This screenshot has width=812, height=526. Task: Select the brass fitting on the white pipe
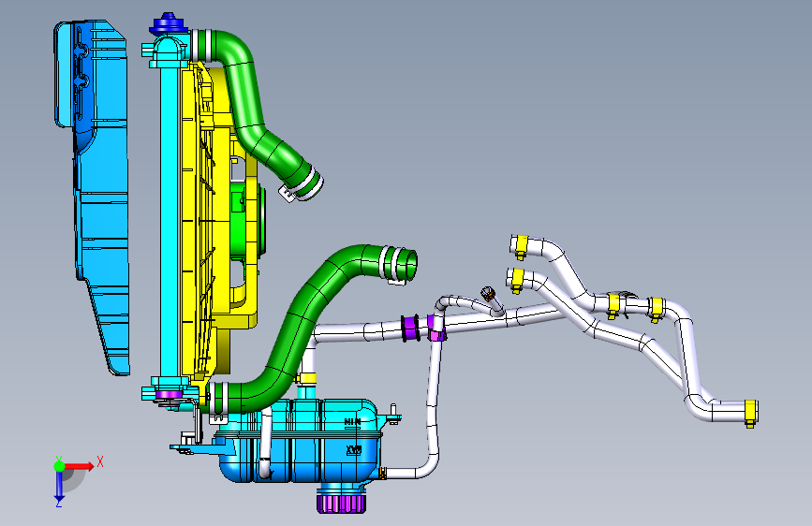(489, 295)
